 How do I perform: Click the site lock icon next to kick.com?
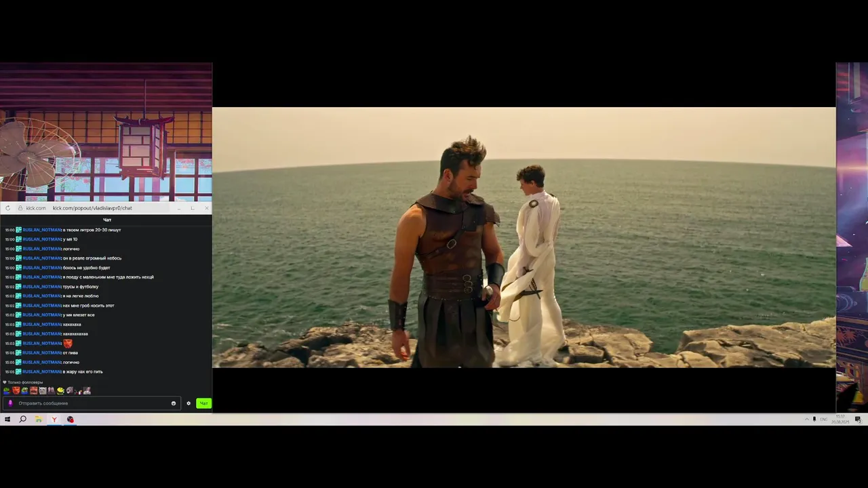coord(20,208)
